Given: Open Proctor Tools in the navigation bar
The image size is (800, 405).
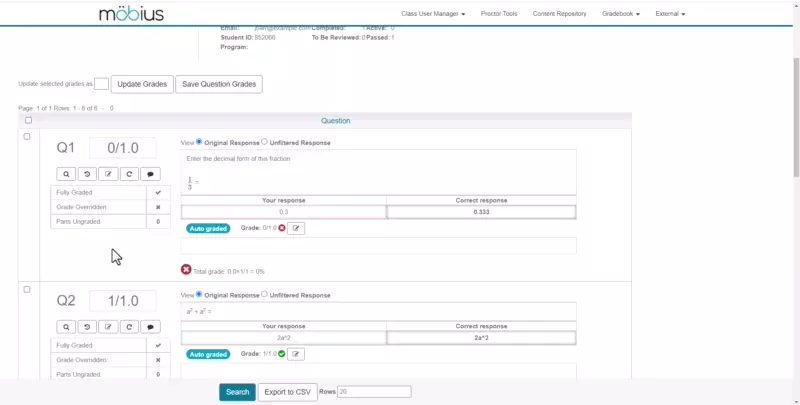Looking at the screenshot, I should coord(498,14).
